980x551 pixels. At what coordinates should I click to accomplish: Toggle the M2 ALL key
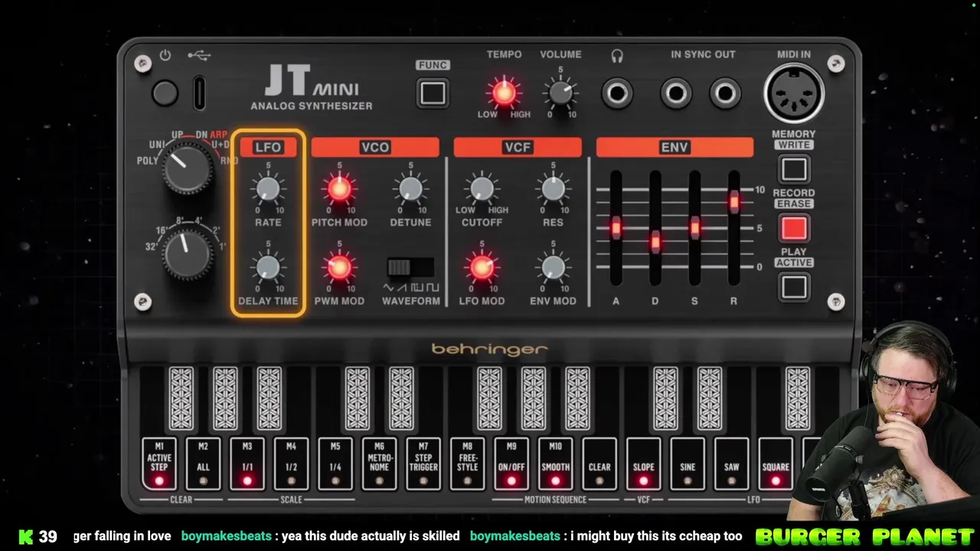click(203, 464)
